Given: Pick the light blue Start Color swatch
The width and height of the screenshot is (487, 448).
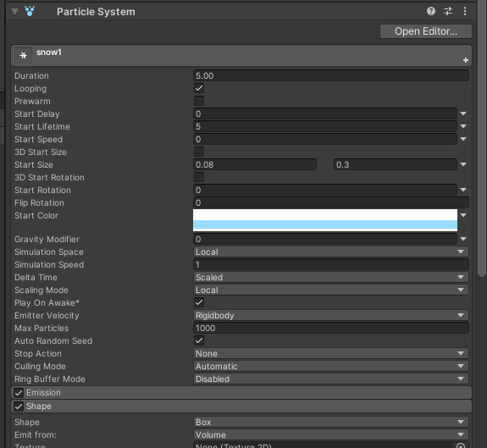Looking at the screenshot, I should click(x=325, y=224).
